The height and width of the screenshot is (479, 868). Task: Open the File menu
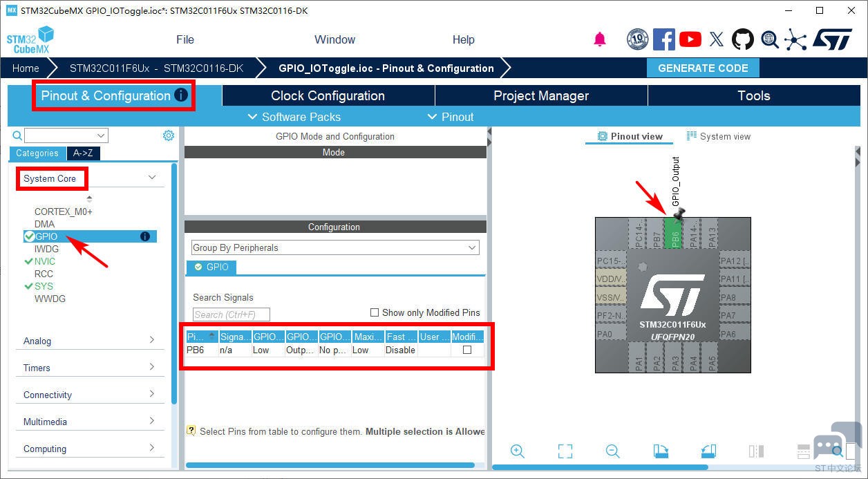pos(185,39)
